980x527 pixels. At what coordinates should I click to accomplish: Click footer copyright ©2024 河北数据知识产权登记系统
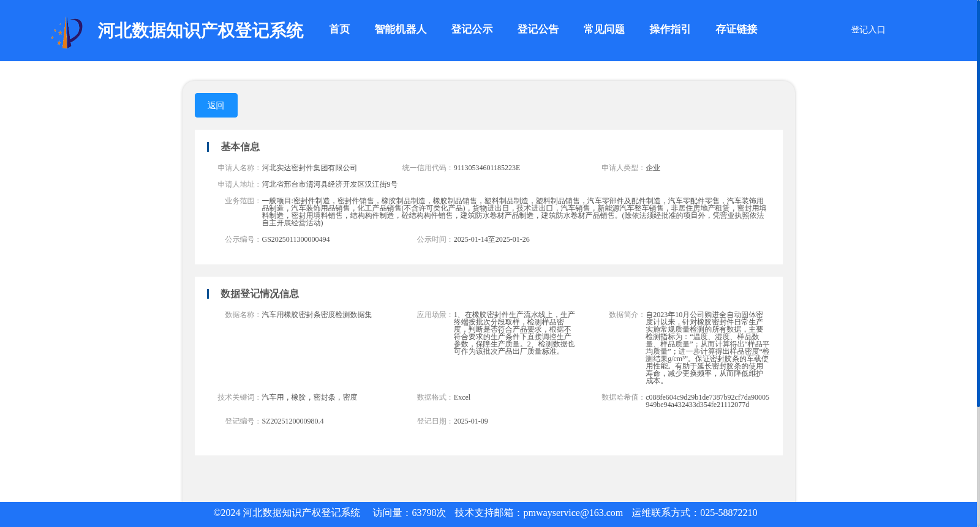coord(287,513)
